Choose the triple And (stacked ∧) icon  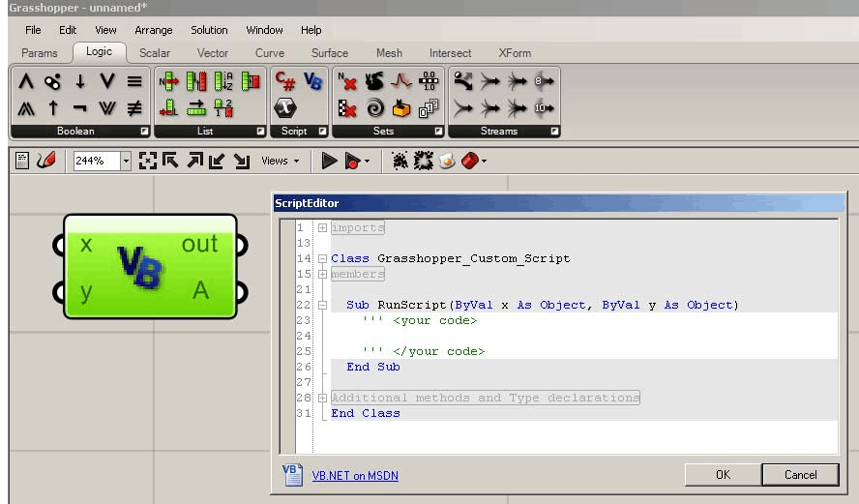(x=26, y=108)
